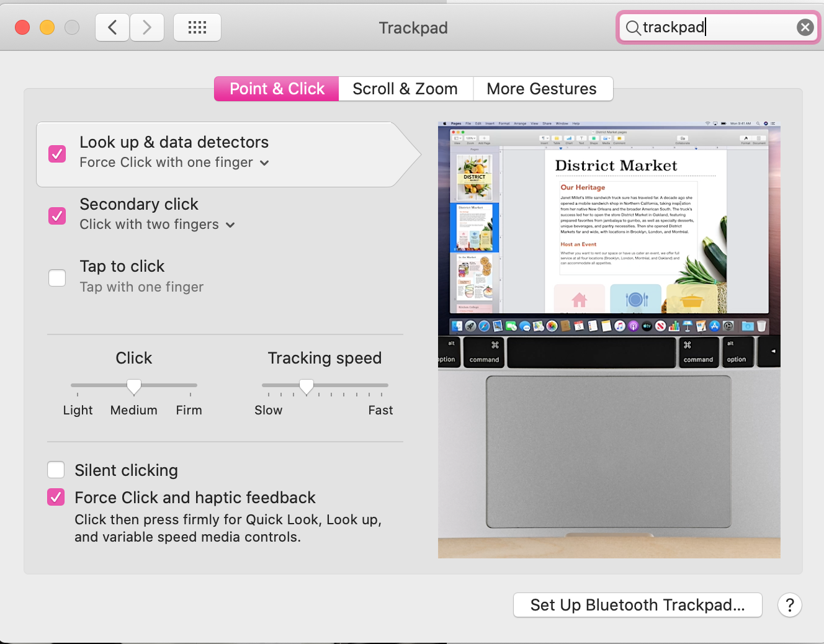Image resolution: width=824 pixels, height=644 pixels.
Task: Click the magnifying glass search icon
Action: 632,27
